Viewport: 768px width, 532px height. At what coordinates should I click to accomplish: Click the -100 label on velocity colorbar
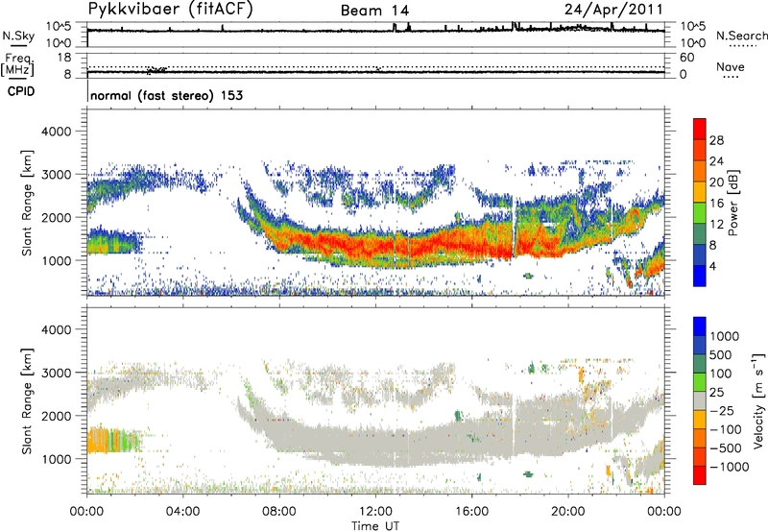tap(725, 429)
